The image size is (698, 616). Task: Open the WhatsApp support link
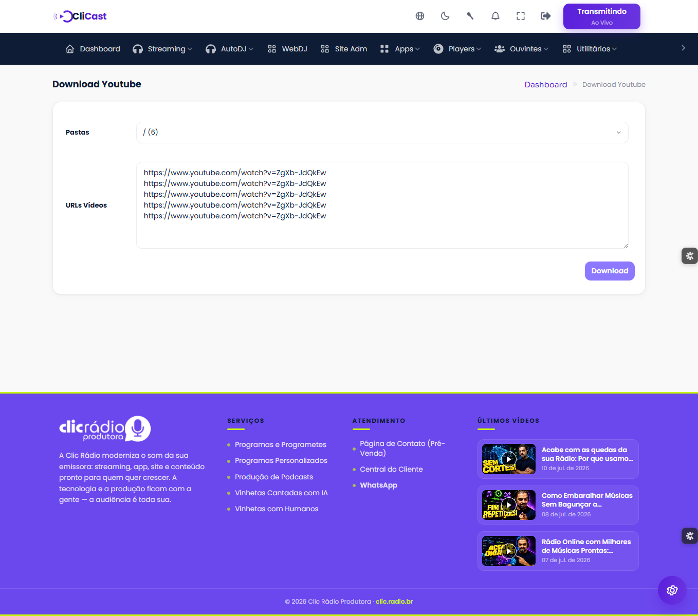coord(378,485)
